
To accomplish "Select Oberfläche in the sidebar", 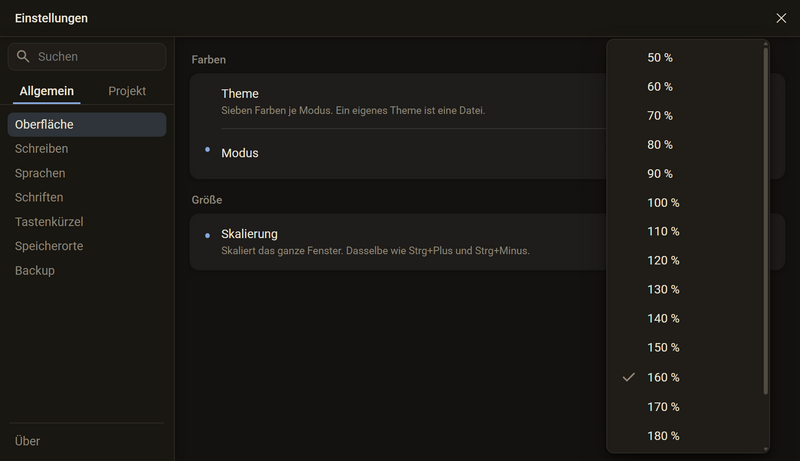I will point(87,124).
